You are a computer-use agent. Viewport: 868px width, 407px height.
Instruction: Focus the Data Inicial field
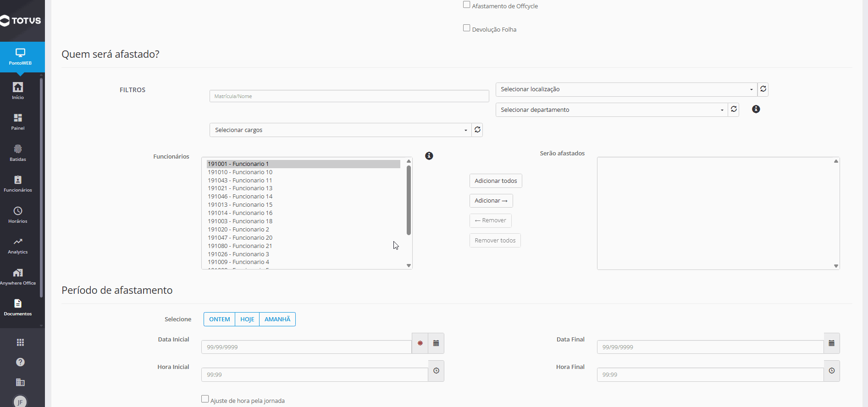tap(307, 347)
